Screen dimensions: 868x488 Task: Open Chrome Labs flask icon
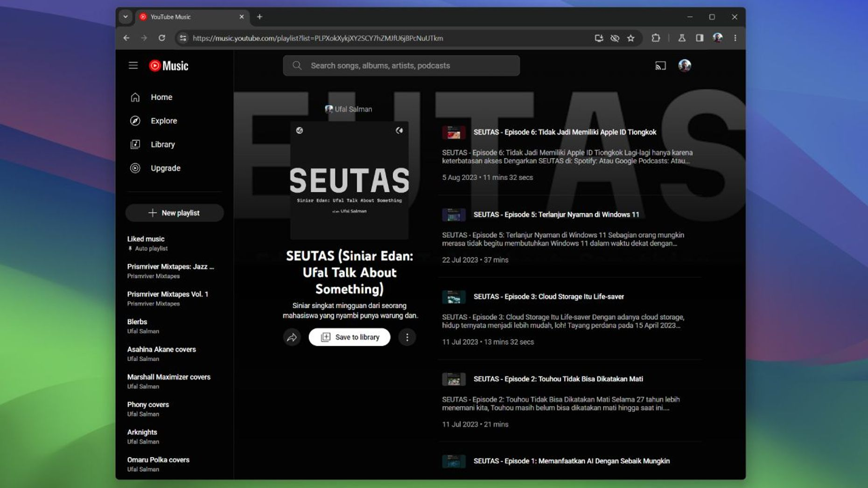click(x=682, y=38)
